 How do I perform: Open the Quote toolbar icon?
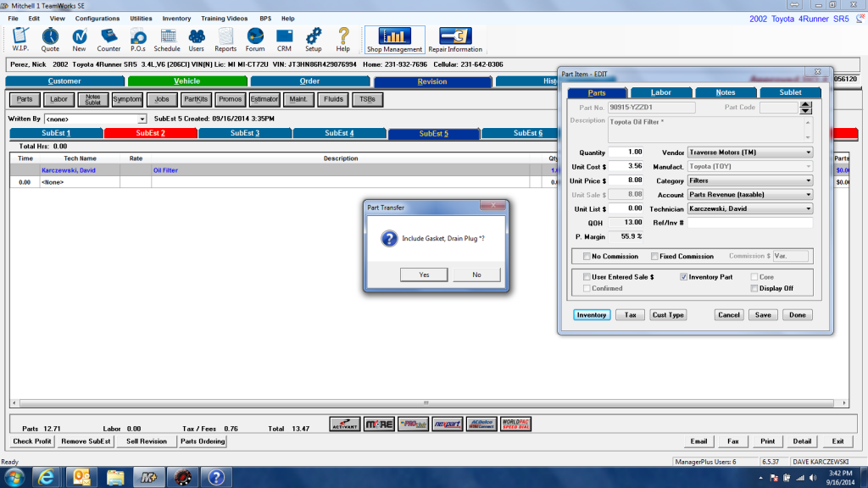click(50, 39)
